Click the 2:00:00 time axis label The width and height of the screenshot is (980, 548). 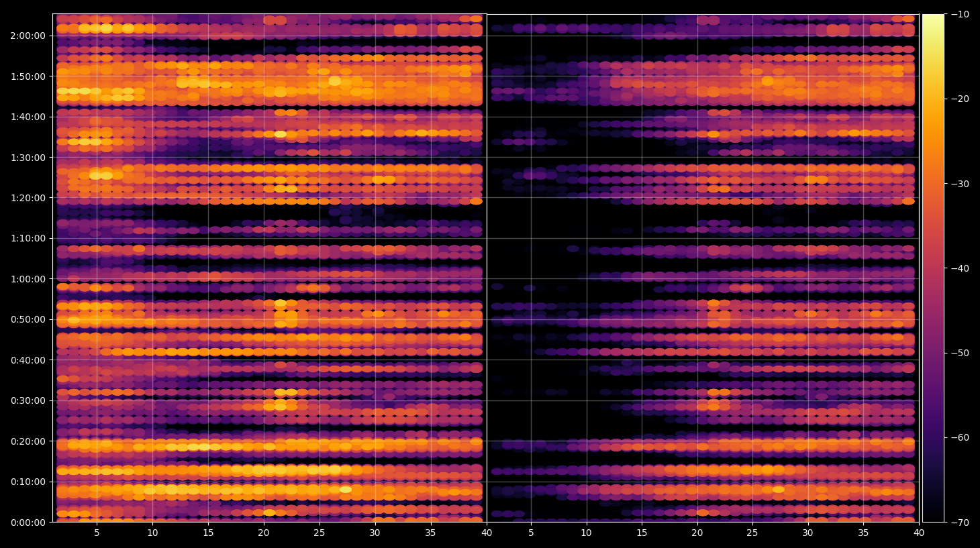click(28, 36)
